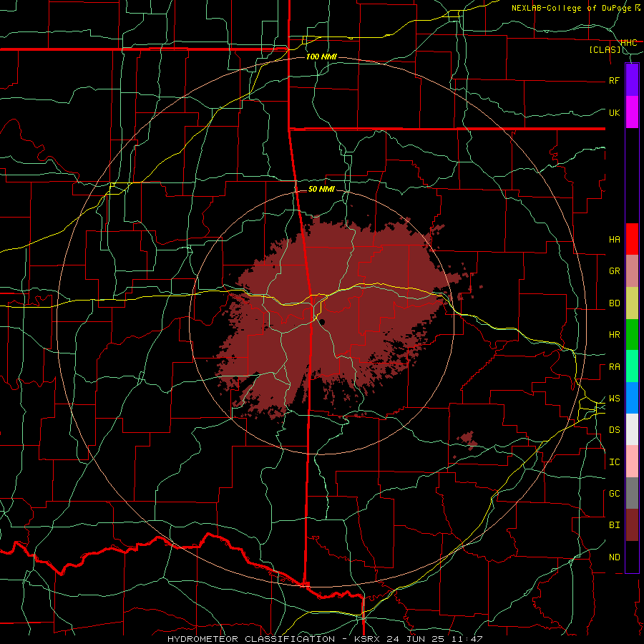Click the 100 NMI range ring label

pyautogui.click(x=321, y=57)
